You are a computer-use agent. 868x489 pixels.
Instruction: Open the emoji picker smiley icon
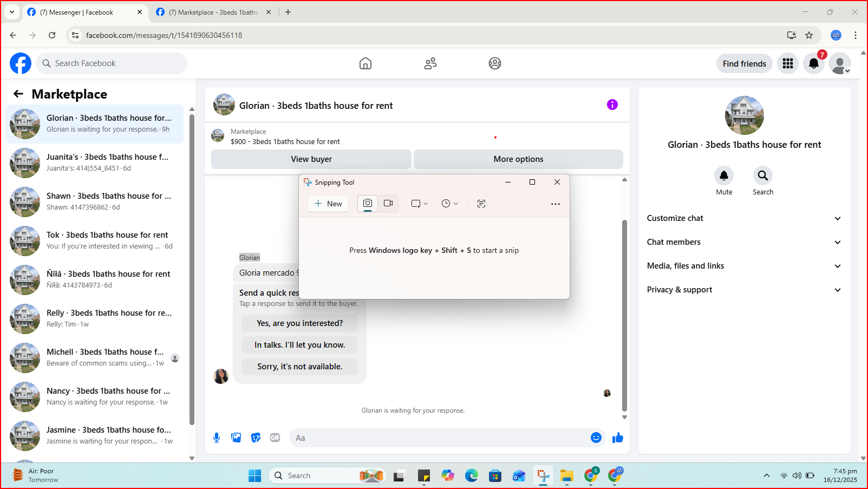tap(596, 438)
